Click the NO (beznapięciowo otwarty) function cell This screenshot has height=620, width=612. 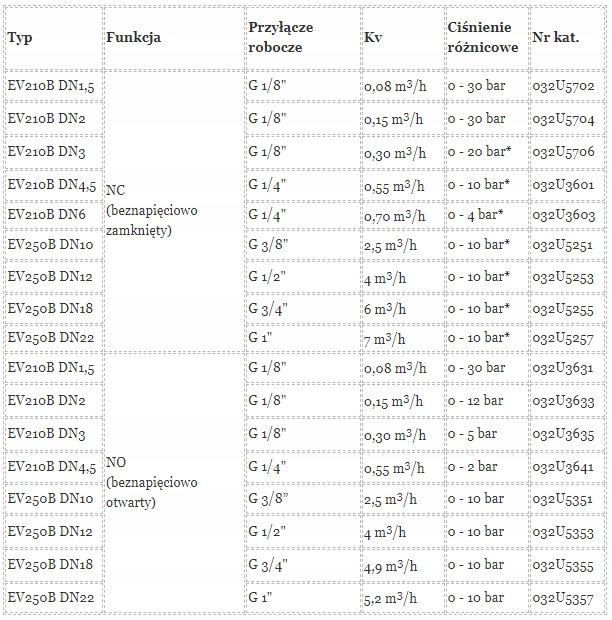coord(151,482)
